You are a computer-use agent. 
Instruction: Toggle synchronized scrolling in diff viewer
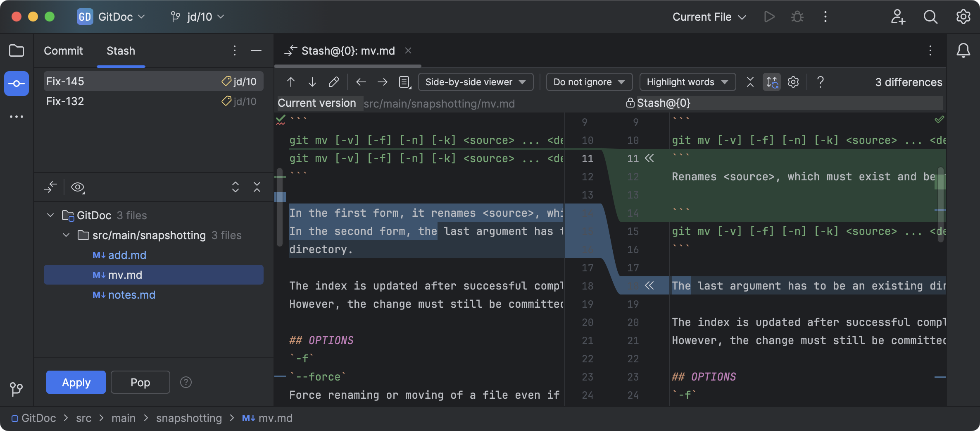(772, 81)
